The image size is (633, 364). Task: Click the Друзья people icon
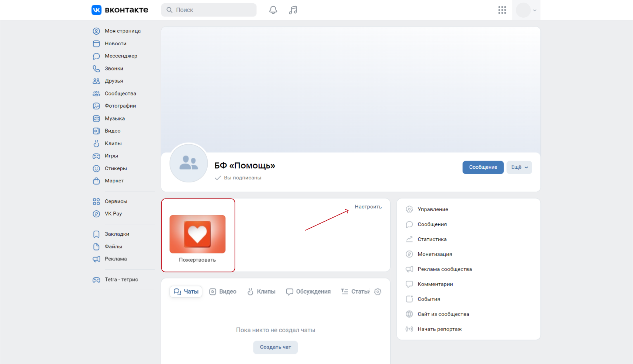click(x=96, y=81)
